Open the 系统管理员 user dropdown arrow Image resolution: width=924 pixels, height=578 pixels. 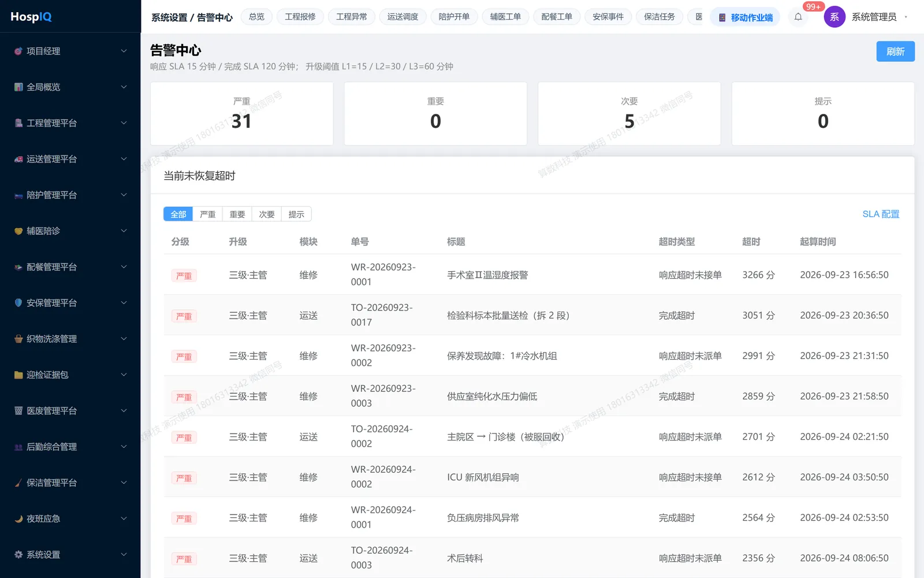[906, 17]
